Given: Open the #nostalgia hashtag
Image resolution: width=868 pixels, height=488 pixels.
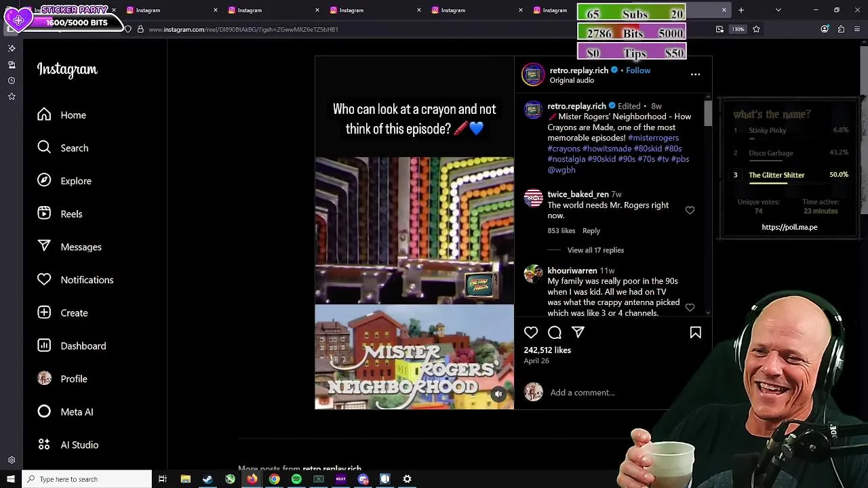Looking at the screenshot, I should click(566, 159).
